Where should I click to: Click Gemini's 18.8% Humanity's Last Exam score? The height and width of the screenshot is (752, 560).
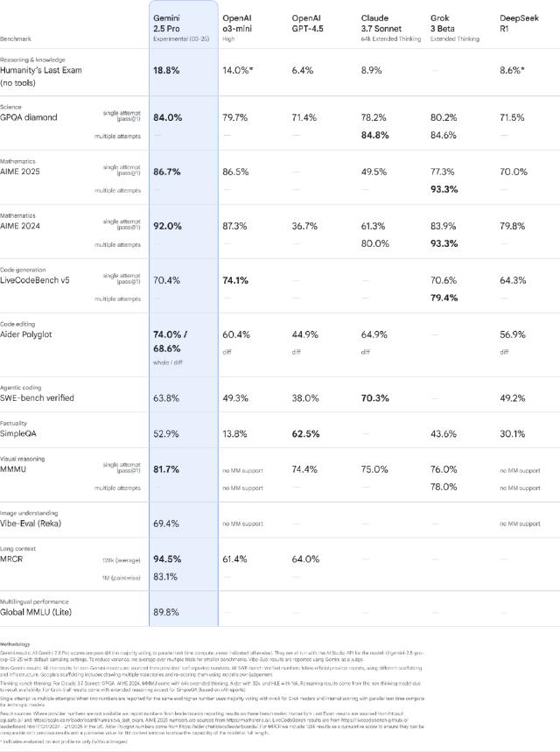[166, 71]
